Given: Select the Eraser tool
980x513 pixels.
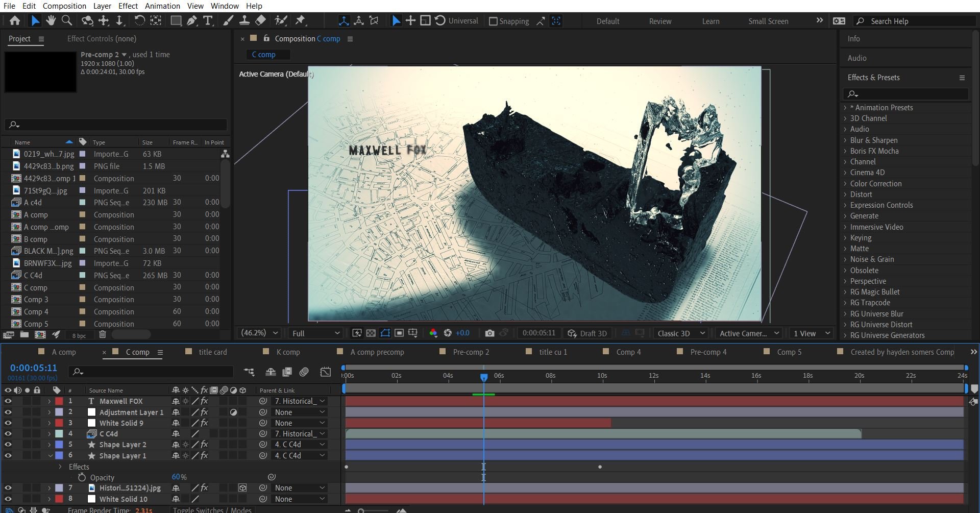Looking at the screenshot, I should pos(260,21).
